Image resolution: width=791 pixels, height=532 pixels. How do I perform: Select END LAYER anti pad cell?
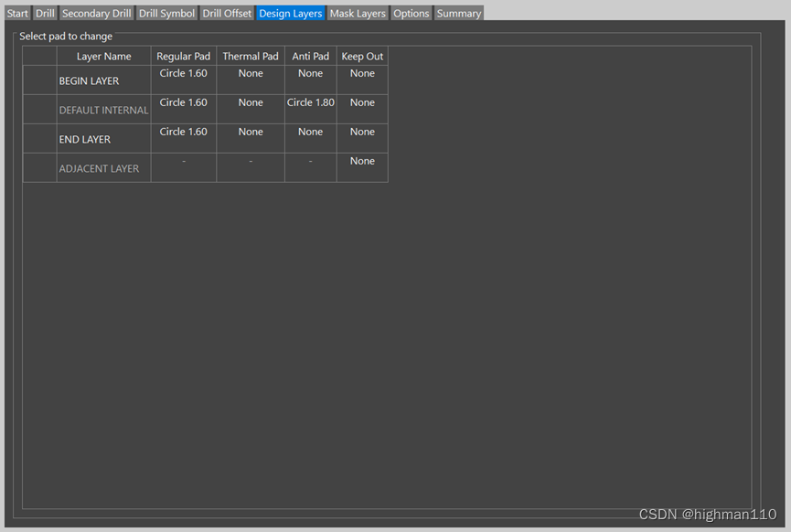click(311, 138)
